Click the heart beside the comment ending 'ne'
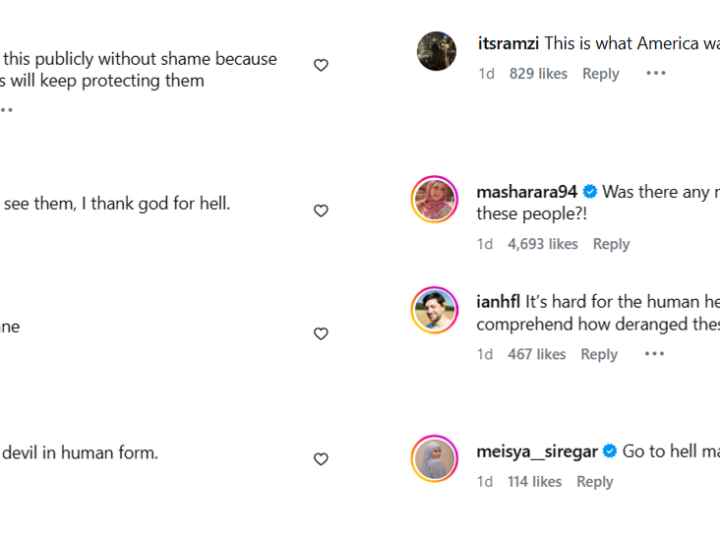Screen dimensions: 720x540 point(321,334)
